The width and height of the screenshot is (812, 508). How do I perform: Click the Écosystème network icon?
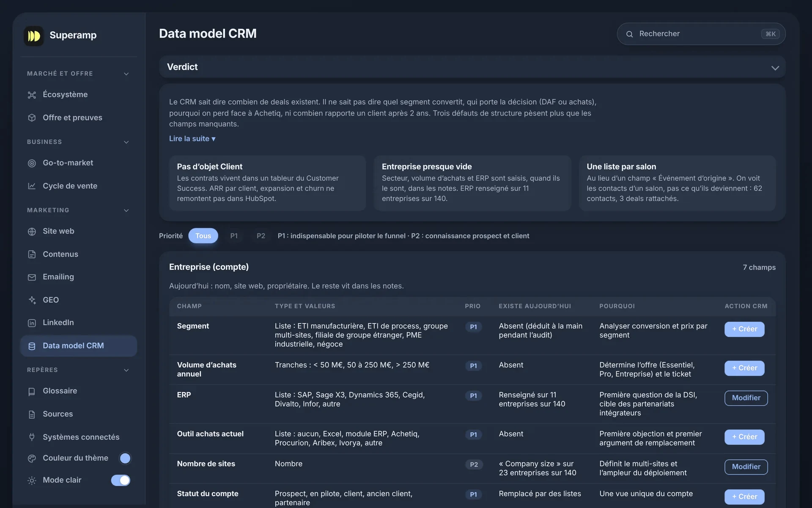tap(32, 95)
